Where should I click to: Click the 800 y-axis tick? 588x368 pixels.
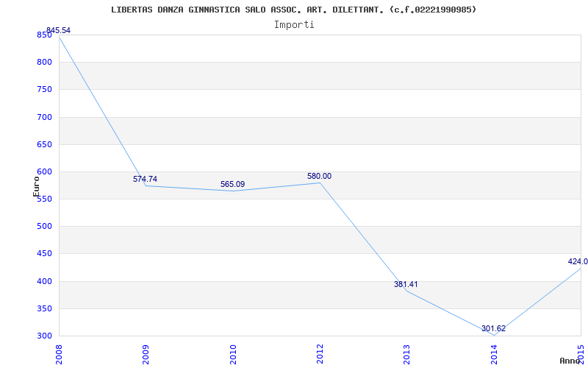pyautogui.click(x=44, y=63)
